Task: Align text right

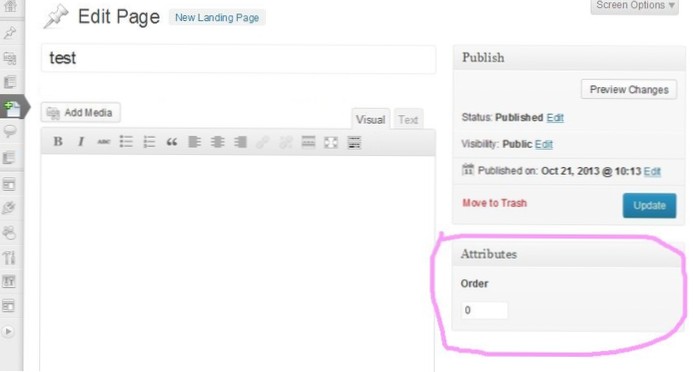Action: tap(240, 142)
